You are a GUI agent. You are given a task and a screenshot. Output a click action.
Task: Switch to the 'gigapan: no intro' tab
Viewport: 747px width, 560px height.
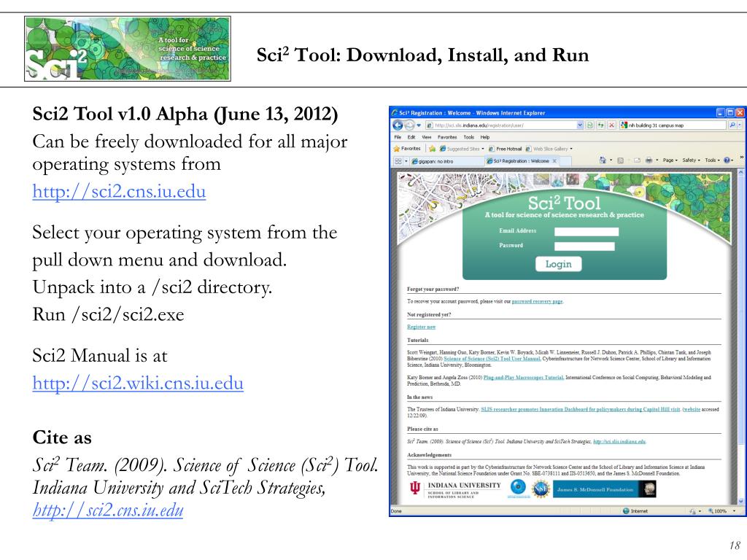pos(446,161)
